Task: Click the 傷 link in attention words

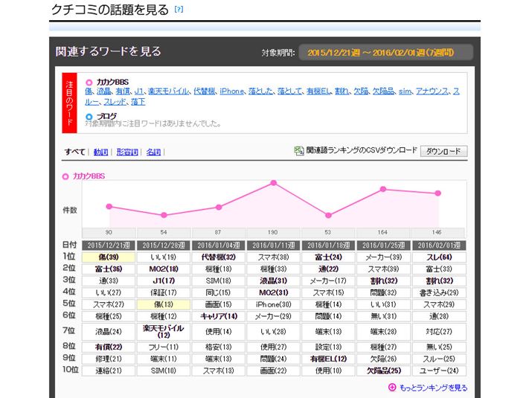Action: [89, 91]
